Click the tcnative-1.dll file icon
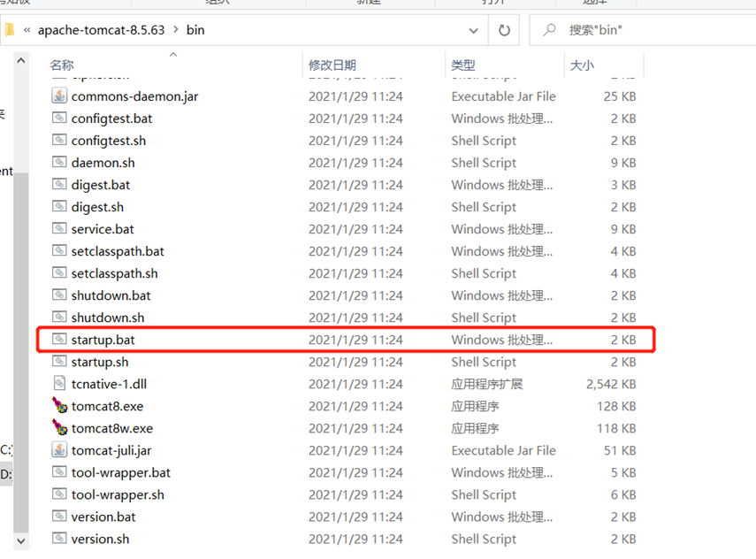 [x=59, y=384]
